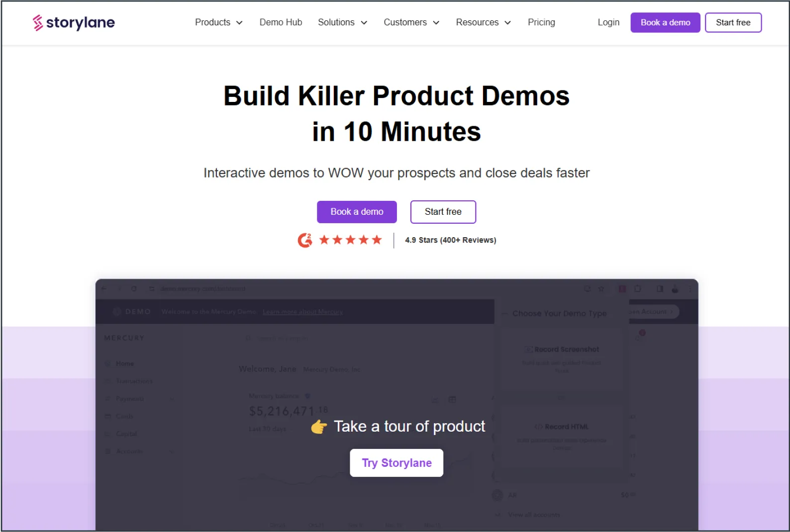The image size is (790, 532).
Task: Click the $5,216,471.18 balance value
Action: click(x=288, y=411)
